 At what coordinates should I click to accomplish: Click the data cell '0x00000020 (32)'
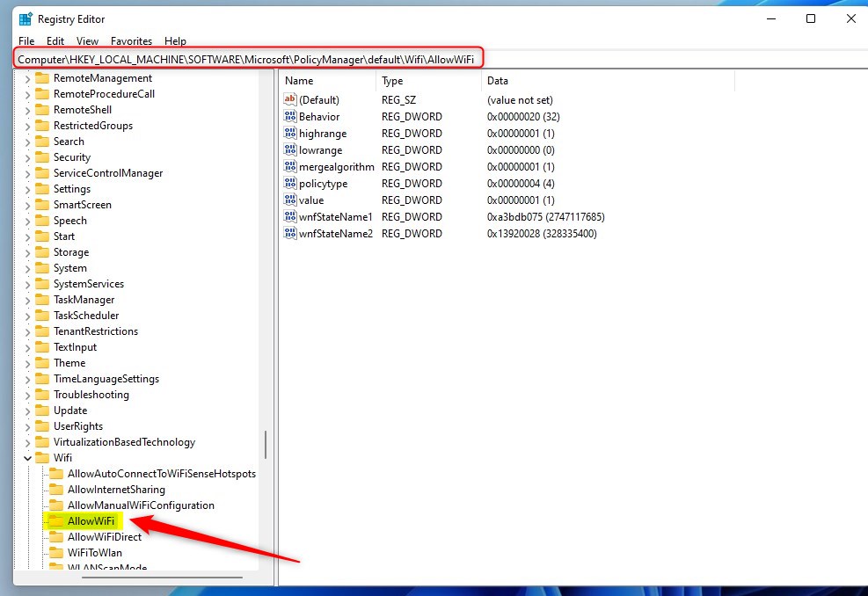pos(523,117)
